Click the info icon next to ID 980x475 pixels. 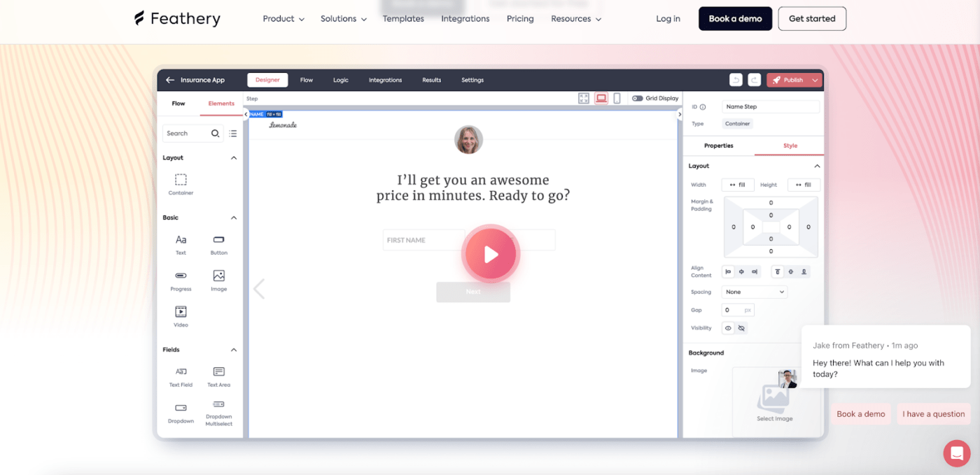[703, 107]
